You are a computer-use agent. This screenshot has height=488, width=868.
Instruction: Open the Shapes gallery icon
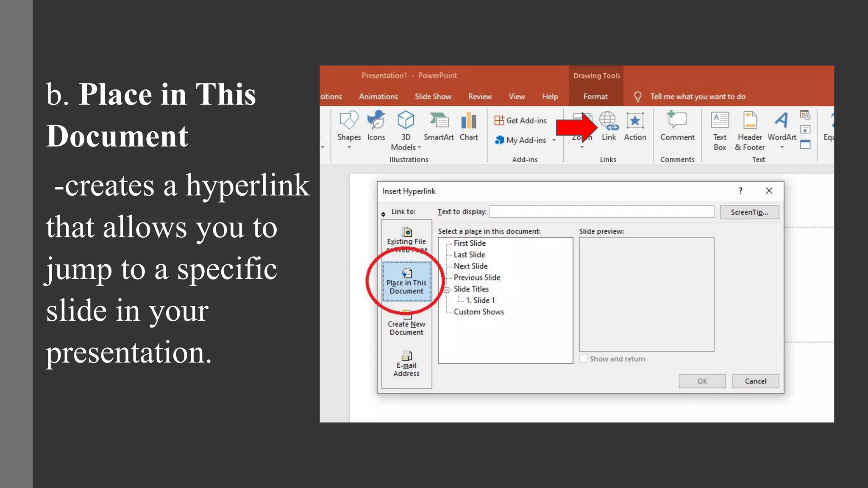349,121
